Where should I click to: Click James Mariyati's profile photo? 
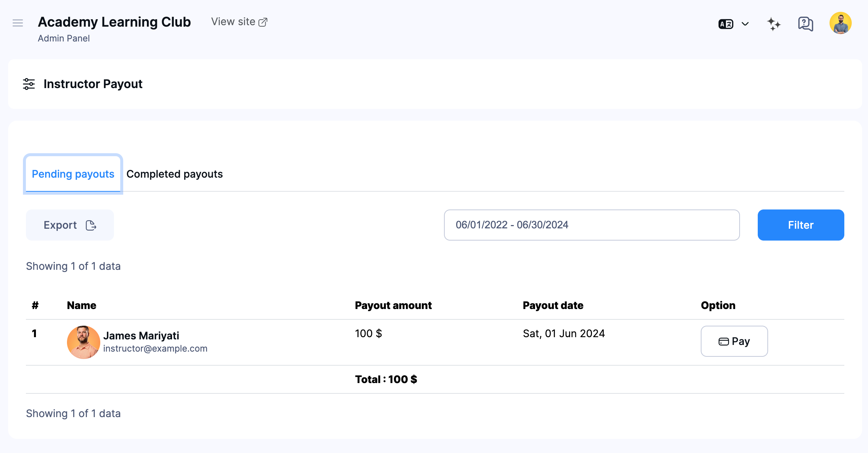(83, 342)
